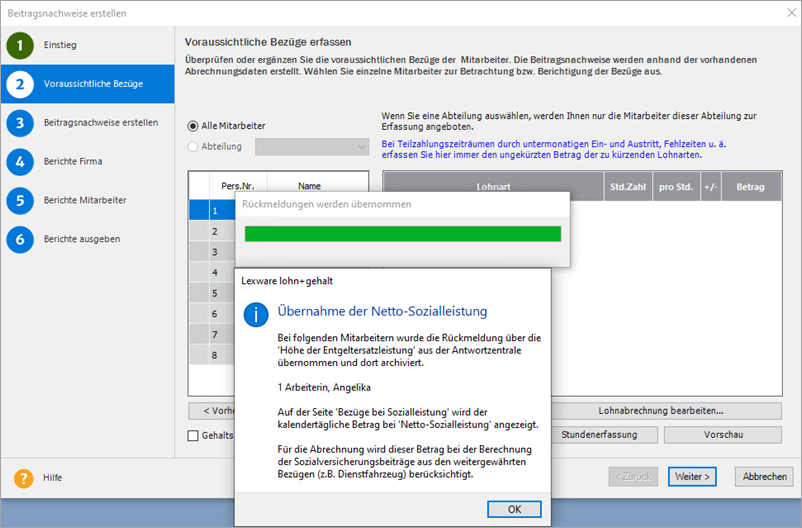
Task: Click the step 4 number circle icon
Action: (18, 161)
